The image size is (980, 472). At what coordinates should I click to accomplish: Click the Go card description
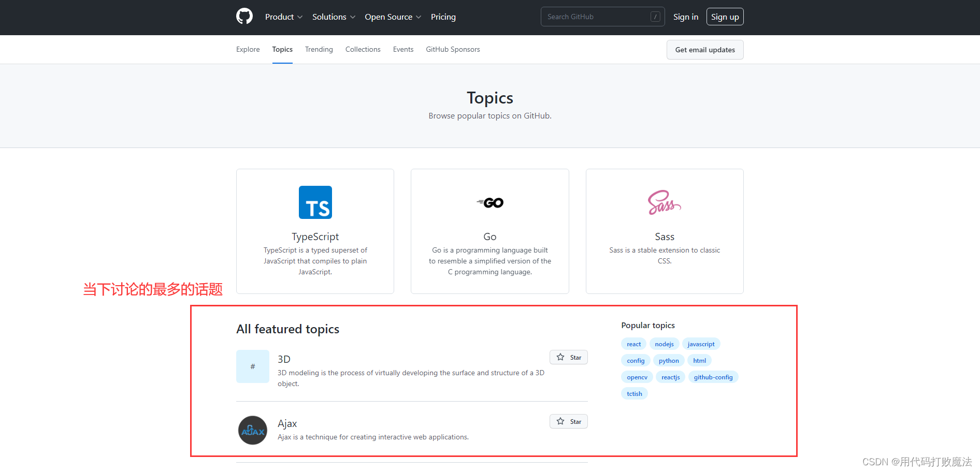coord(490,261)
